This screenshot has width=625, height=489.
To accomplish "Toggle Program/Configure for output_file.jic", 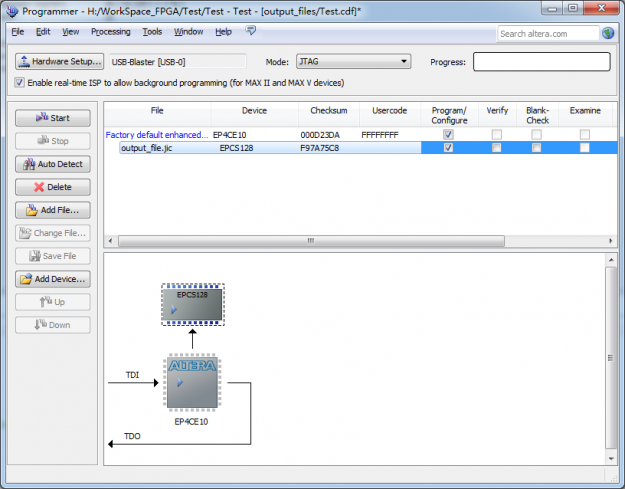I will click(448, 148).
